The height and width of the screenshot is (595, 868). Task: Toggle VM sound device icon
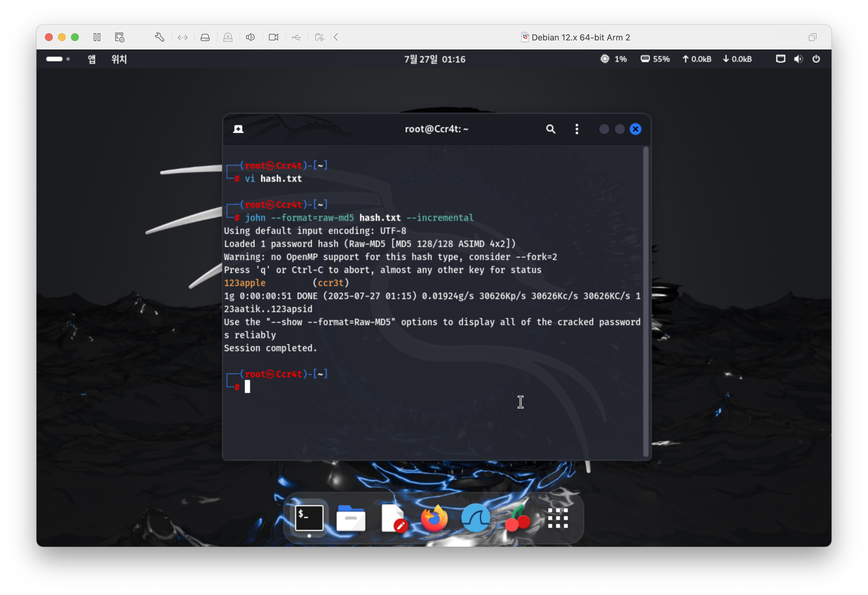click(x=250, y=37)
